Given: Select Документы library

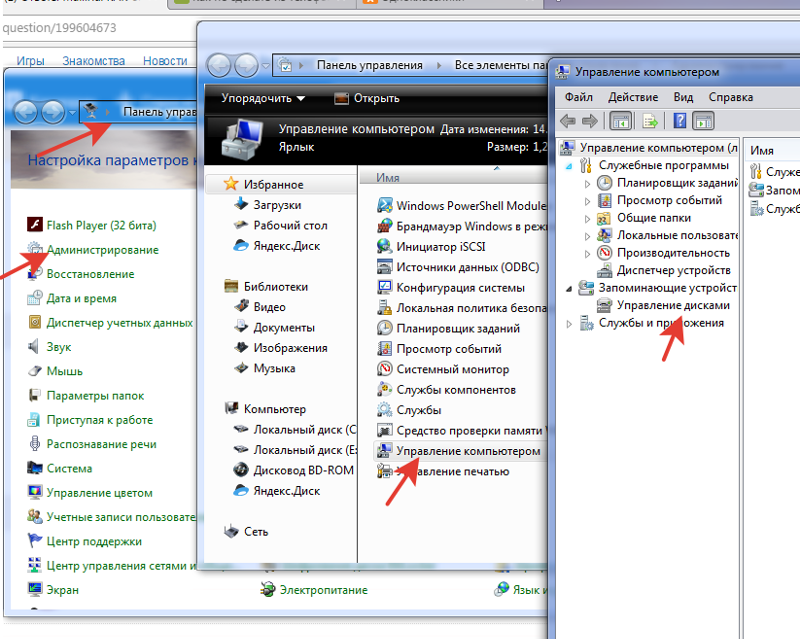Looking at the screenshot, I should (x=284, y=328).
